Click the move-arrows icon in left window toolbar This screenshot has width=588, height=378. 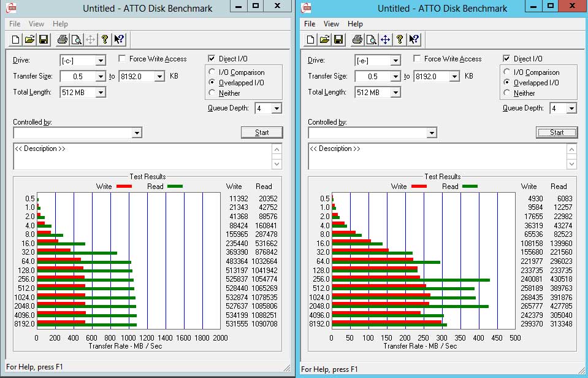(90, 39)
